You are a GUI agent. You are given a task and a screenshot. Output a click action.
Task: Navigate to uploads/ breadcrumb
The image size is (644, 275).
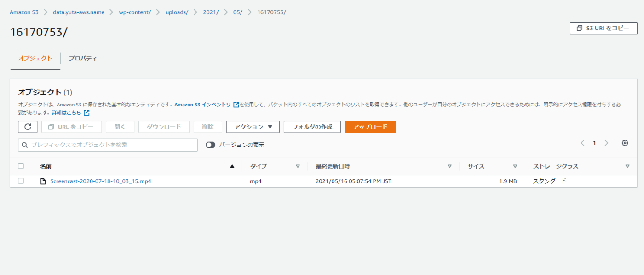pyautogui.click(x=177, y=12)
